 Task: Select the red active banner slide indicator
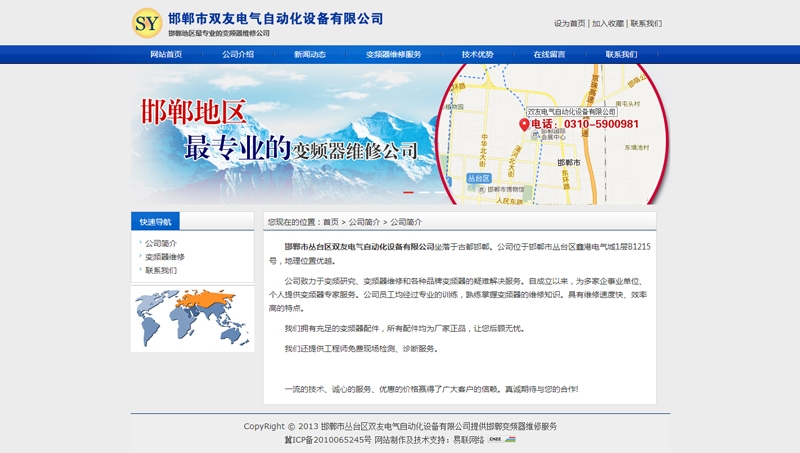[x=408, y=192]
